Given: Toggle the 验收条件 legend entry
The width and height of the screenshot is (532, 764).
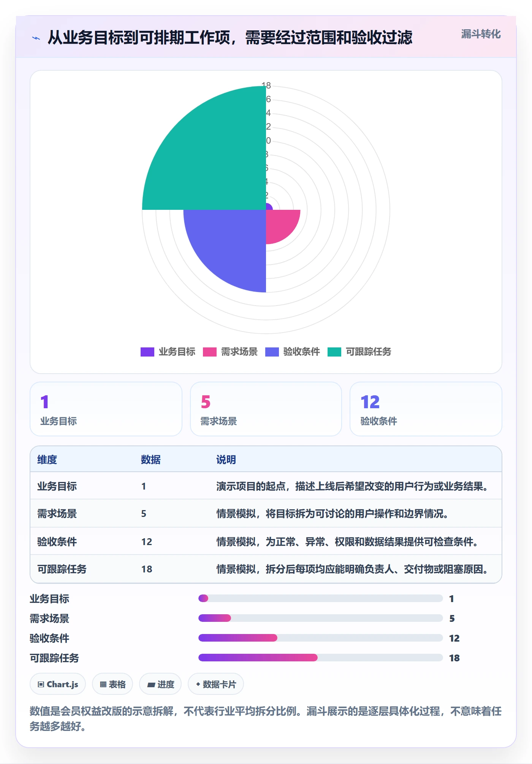Looking at the screenshot, I should click(x=292, y=352).
